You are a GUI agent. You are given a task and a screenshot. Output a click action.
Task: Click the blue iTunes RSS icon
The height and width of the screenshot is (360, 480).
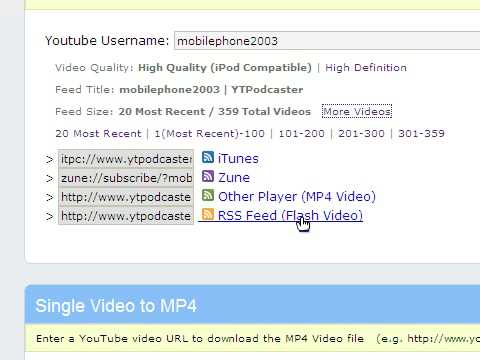point(208,157)
